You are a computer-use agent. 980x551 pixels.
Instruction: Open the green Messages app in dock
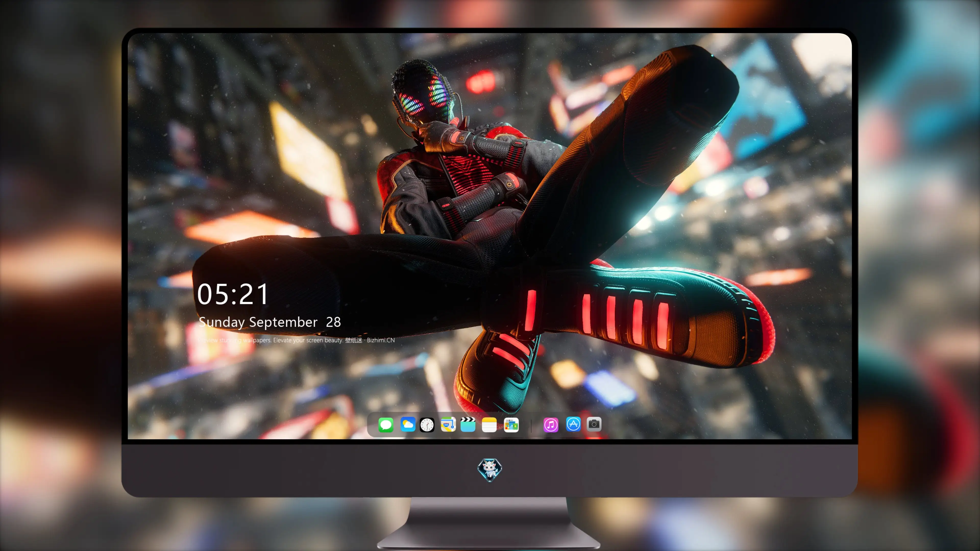[x=386, y=425]
